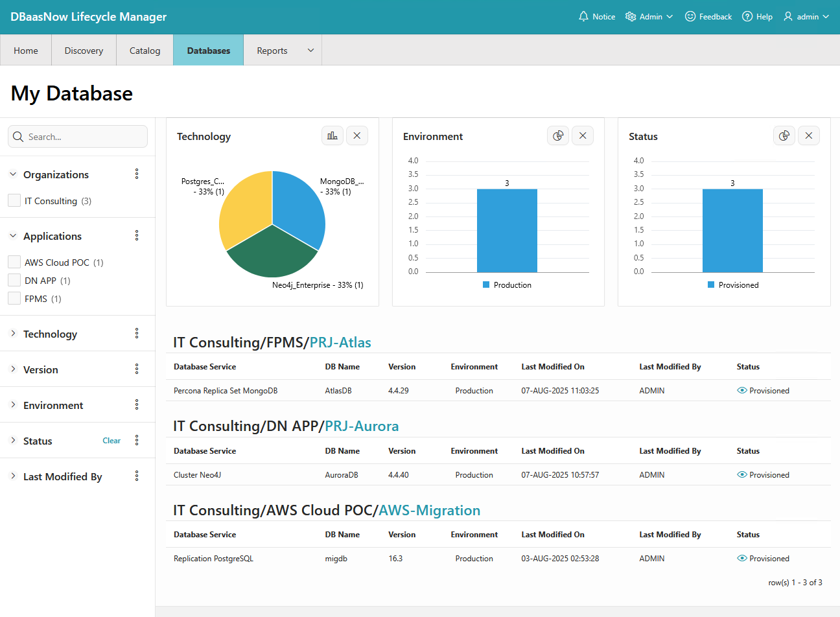The height and width of the screenshot is (617, 840).
Task: Click the Help question mark icon
Action: 747,16
